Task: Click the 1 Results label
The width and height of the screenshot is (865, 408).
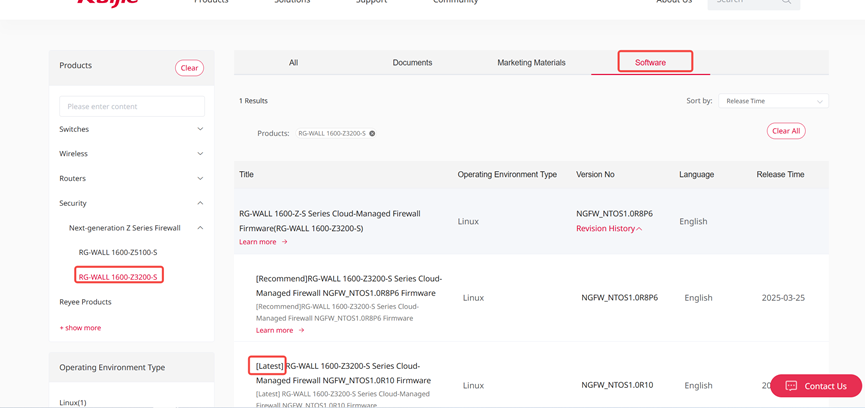Action: pyautogui.click(x=253, y=101)
